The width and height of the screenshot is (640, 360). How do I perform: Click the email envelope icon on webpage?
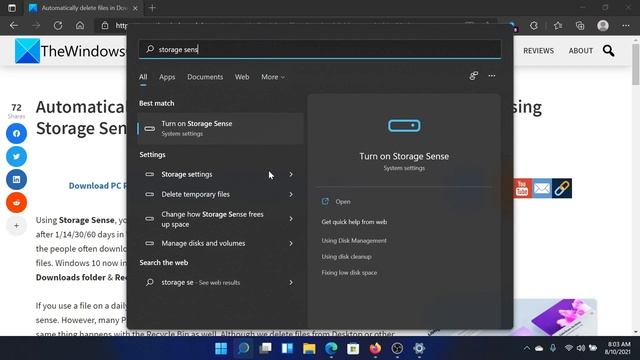[542, 189]
